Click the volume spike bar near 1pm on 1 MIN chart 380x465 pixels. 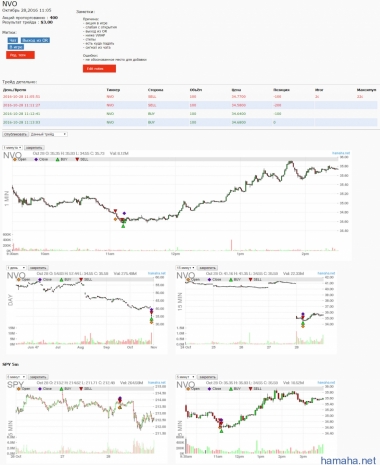click(231, 245)
